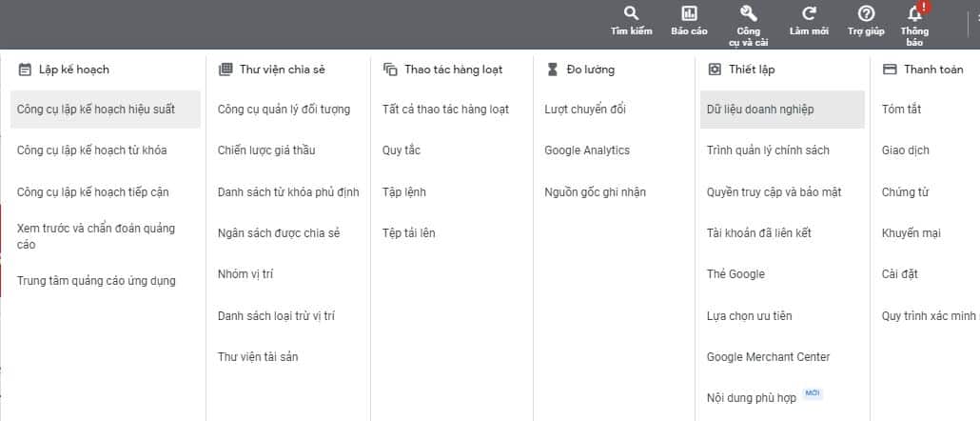Screen dimensions: 980x421
Task: Select Danh sách từ khóa phủ định
Action: [288, 192]
